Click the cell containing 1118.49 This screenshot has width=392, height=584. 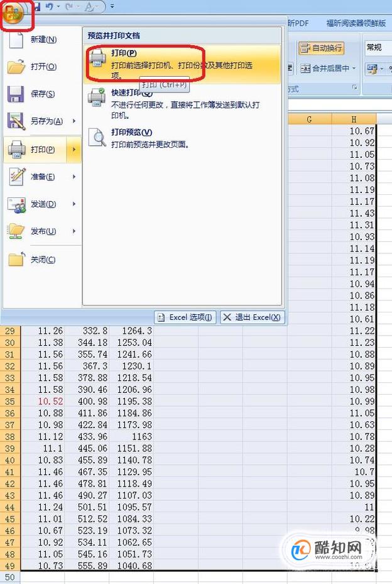(x=131, y=483)
